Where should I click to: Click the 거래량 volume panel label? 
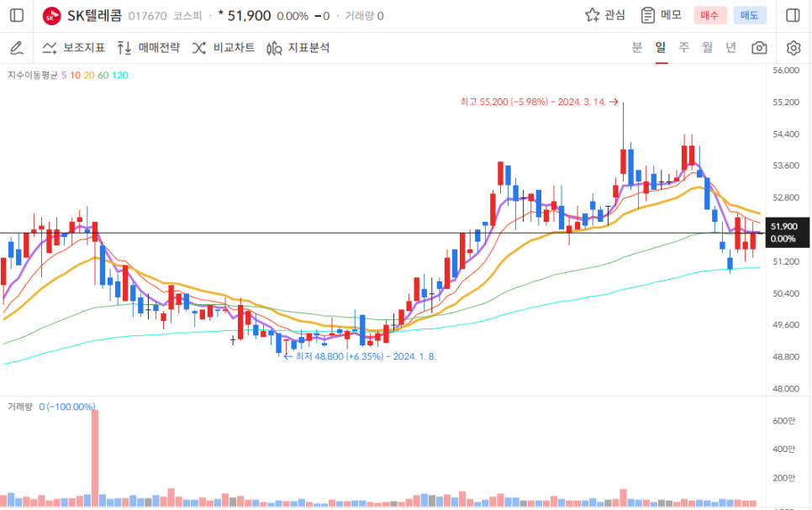pos(20,407)
